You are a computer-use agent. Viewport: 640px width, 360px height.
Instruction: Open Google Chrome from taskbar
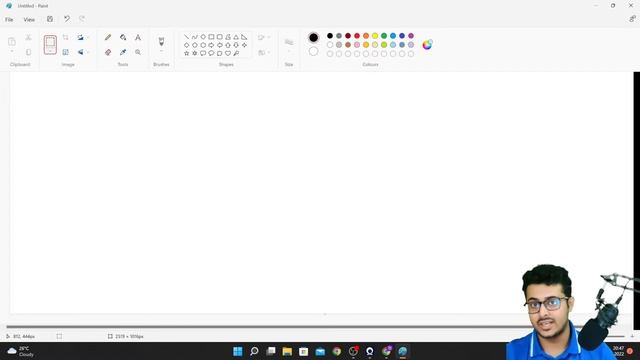point(337,351)
